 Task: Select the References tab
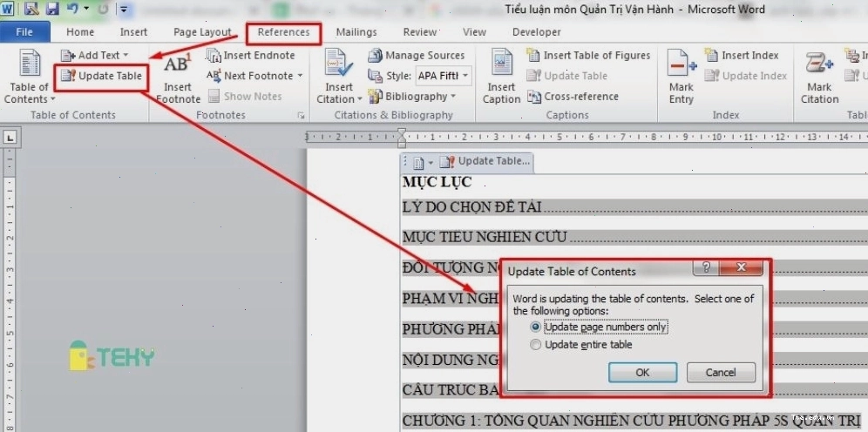[283, 32]
